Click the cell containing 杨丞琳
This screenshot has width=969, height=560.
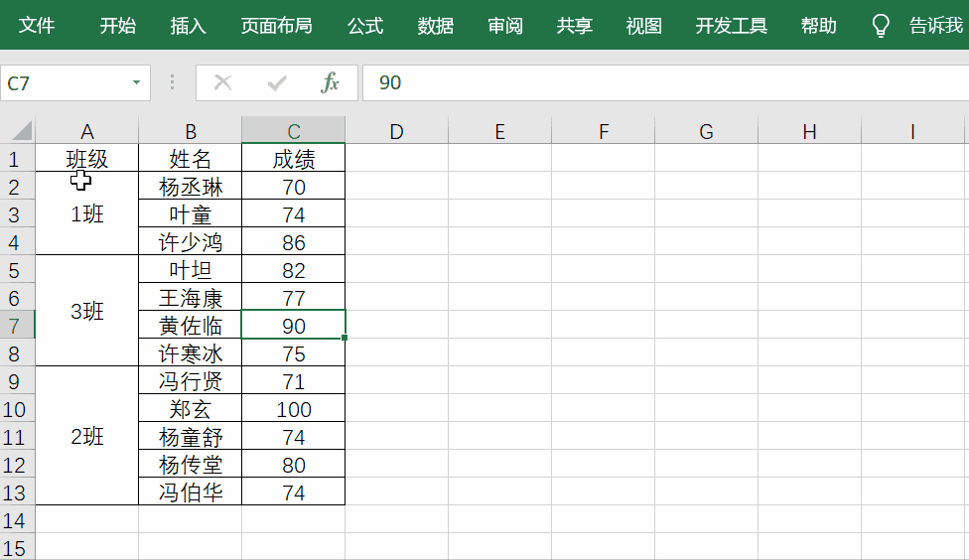tap(191, 186)
